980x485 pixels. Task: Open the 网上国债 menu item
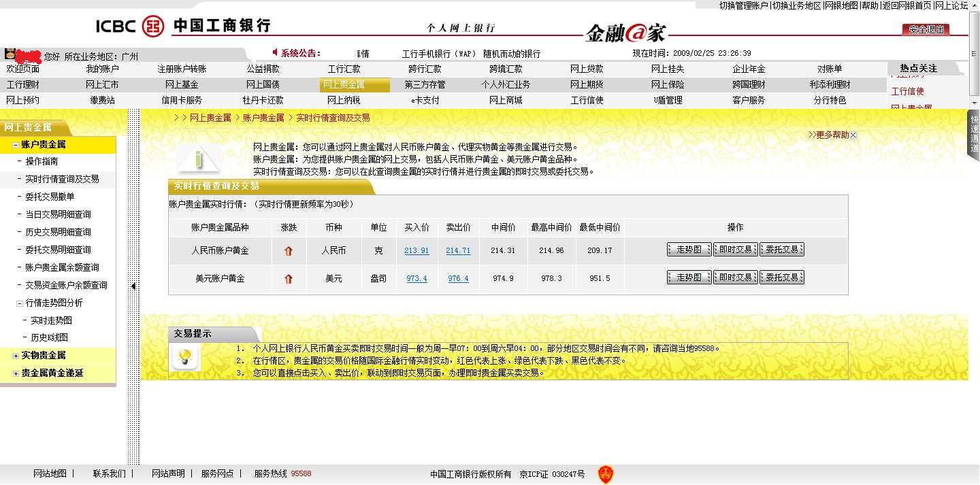tap(263, 85)
